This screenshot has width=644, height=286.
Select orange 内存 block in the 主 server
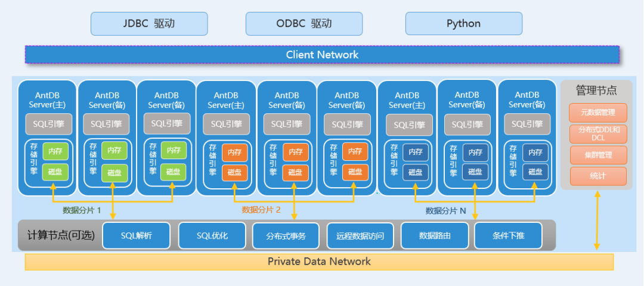click(235, 152)
